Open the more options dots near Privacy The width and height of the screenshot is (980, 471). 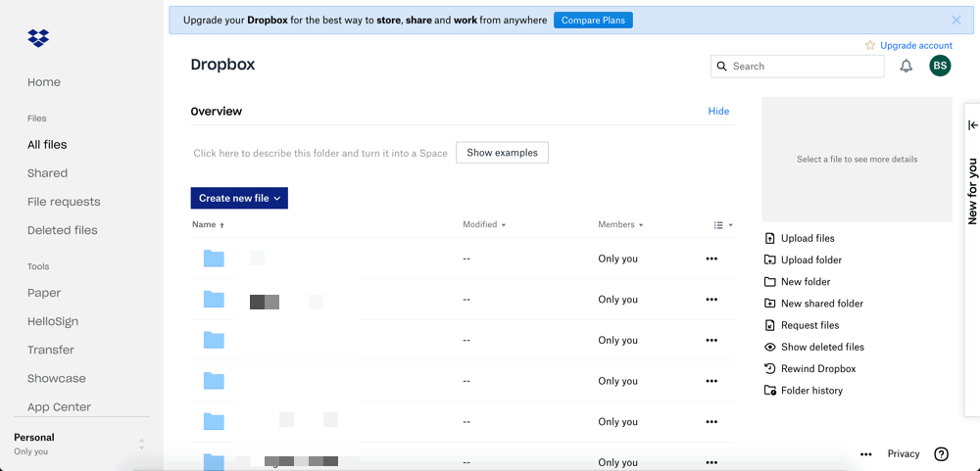pyautogui.click(x=865, y=454)
